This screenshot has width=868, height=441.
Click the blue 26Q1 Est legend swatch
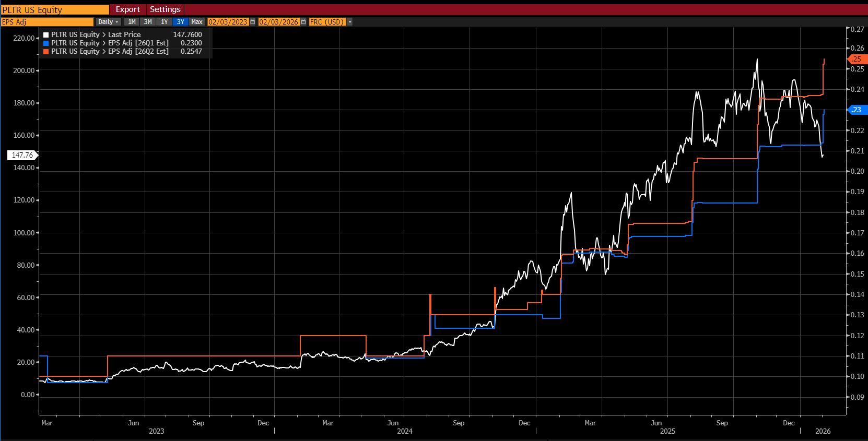click(46, 43)
